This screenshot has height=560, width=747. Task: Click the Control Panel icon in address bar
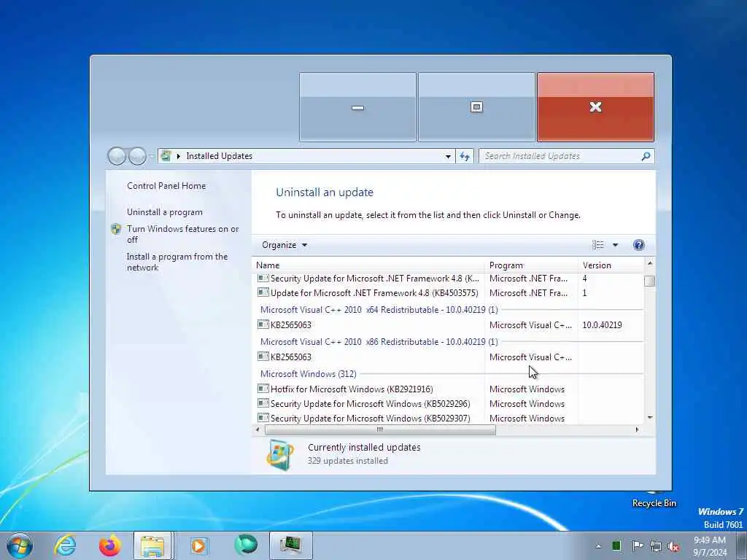[166, 156]
